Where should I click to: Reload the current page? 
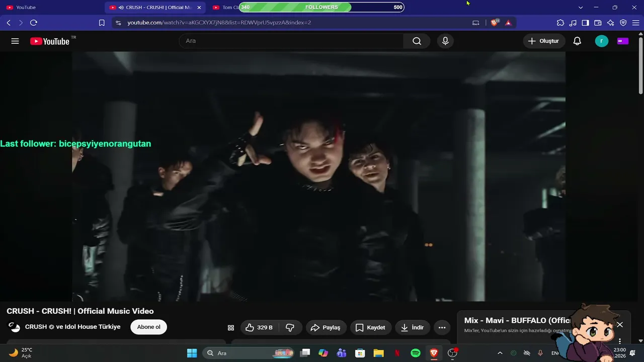click(34, 23)
